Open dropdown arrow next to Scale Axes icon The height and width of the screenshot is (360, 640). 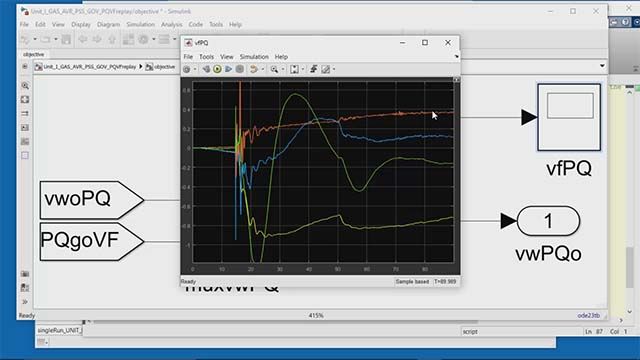click(x=302, y=69)
